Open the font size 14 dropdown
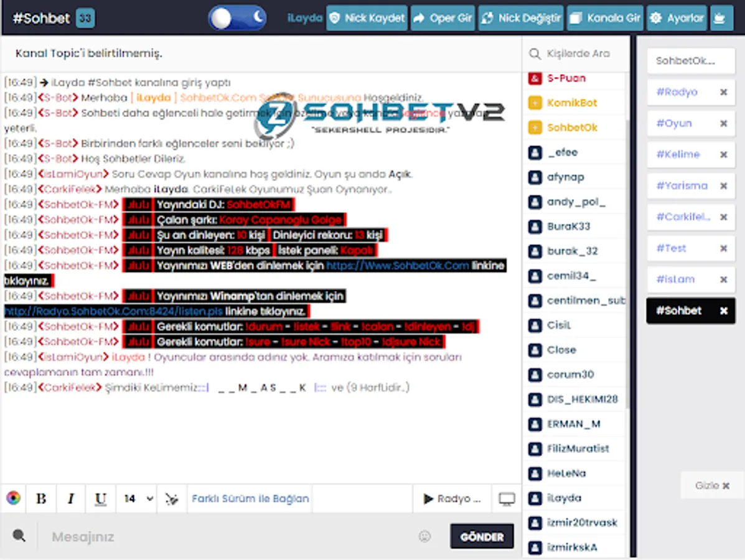The height and width of the screenshot is (560, 745). pyautogui.click(x=138, y=498)
